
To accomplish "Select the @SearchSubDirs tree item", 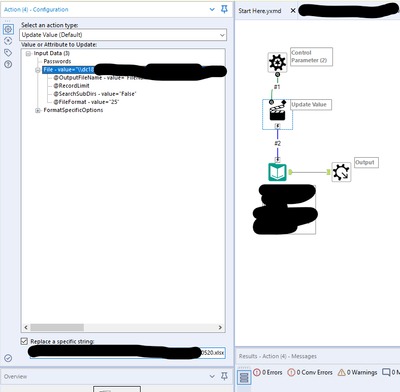I will click(95, 94).
